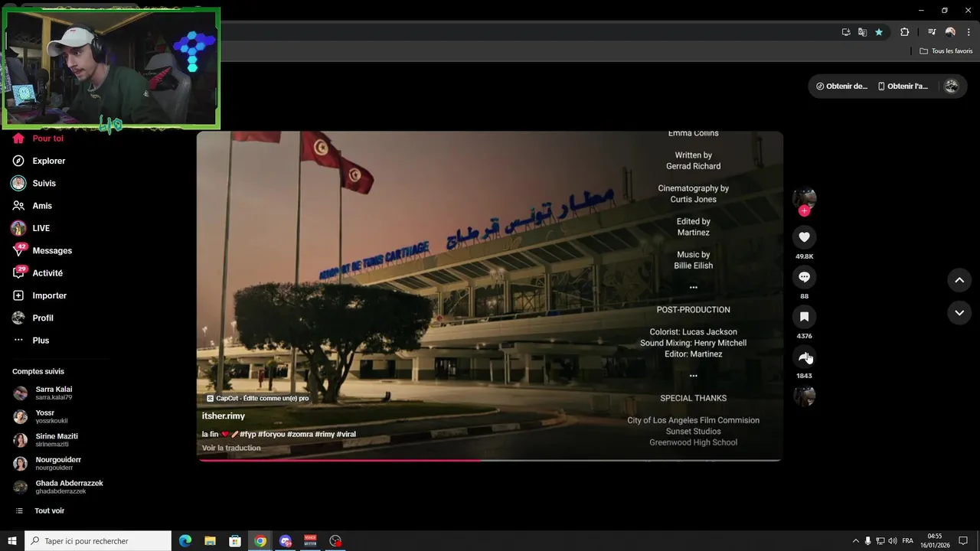
Task: Expand hidden system tray icons chevron
Action: (856, 541)
